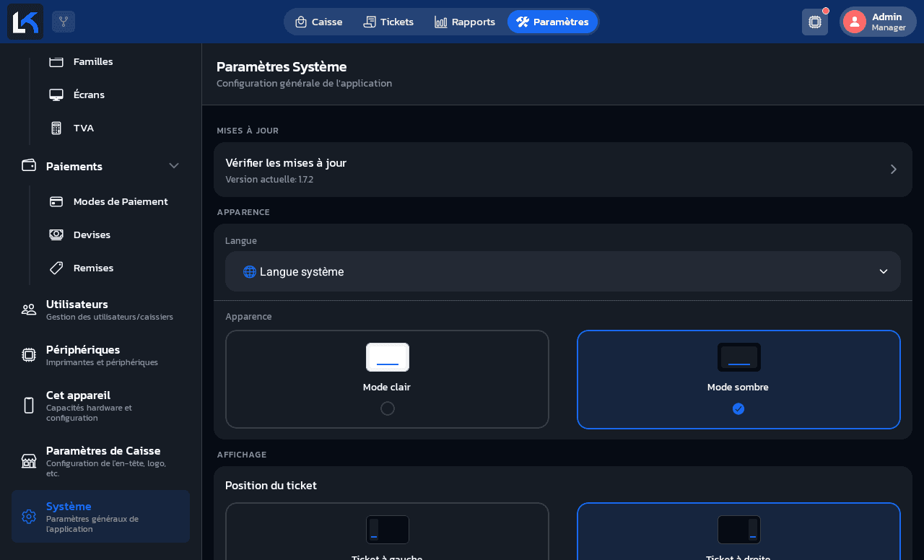Switch to the Caisse tab

[x=319, y=22]
